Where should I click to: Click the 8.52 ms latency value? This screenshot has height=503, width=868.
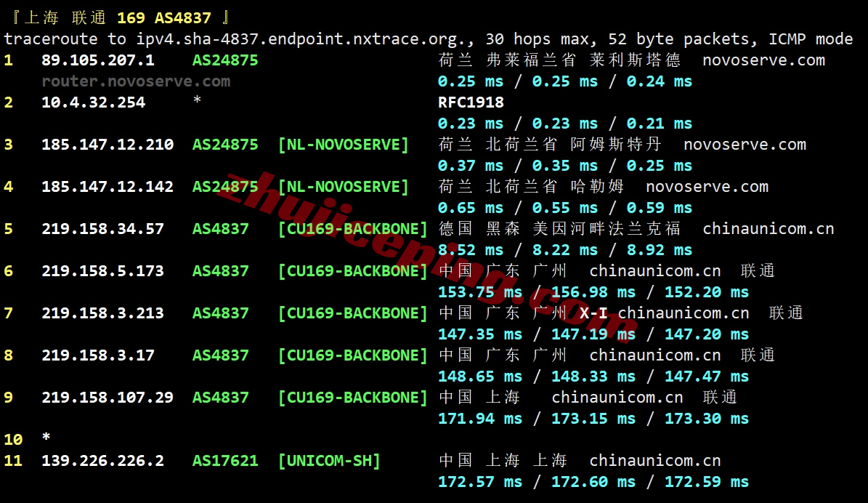coord(471,250)
